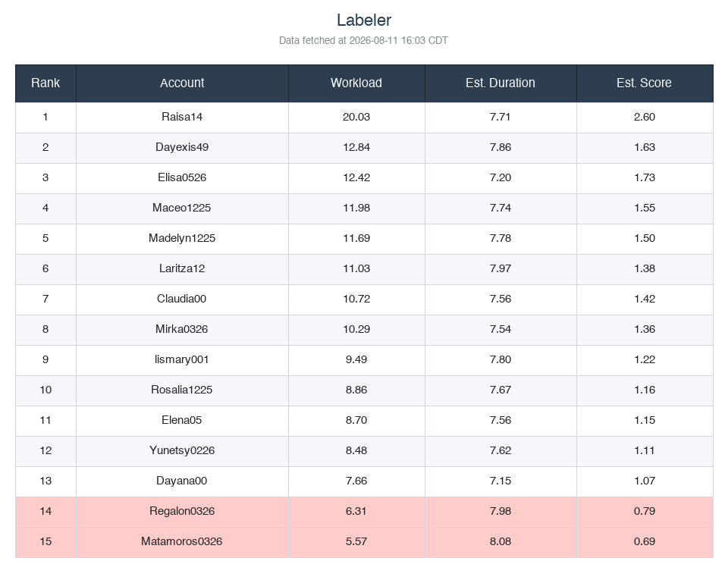728x580 pixels.
Task: Click Mirka0326's est. score 1.36
Action: [644, 330]
